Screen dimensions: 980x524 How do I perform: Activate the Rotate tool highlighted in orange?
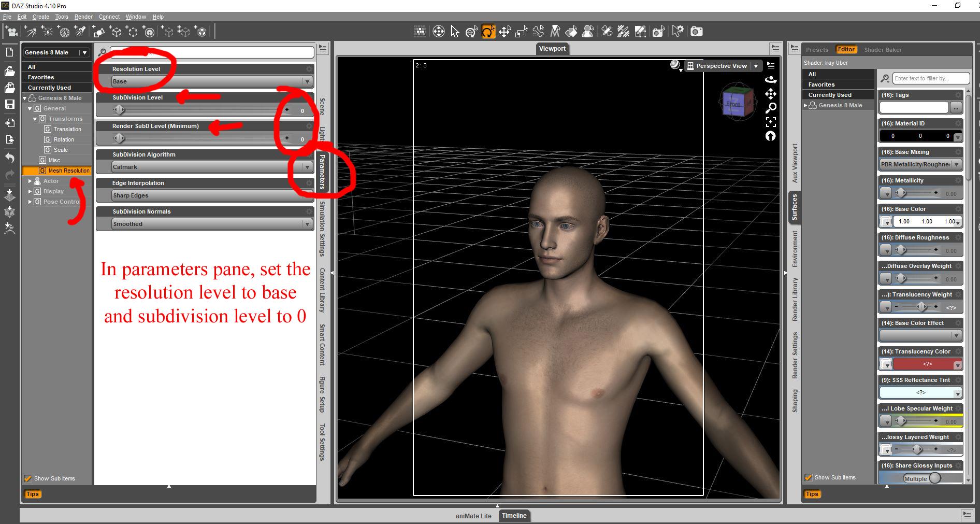coord(488,32)
